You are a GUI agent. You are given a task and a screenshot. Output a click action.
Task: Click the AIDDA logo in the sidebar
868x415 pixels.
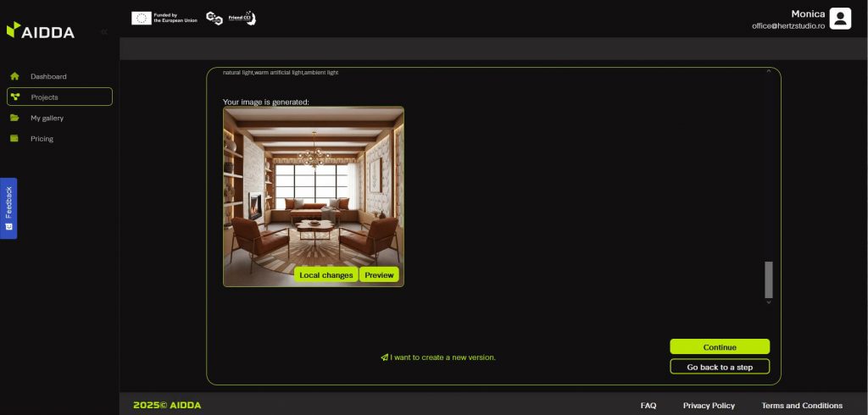tap(41, 31)
